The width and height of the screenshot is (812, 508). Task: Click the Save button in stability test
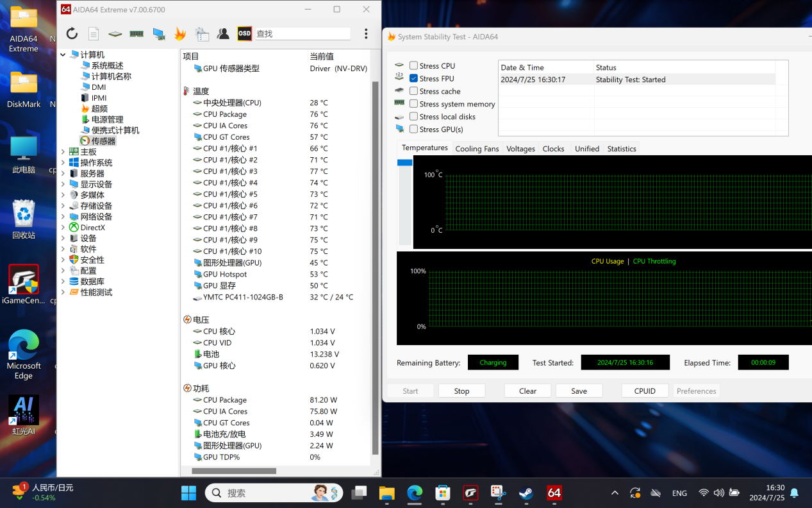[x=579, y=391]
